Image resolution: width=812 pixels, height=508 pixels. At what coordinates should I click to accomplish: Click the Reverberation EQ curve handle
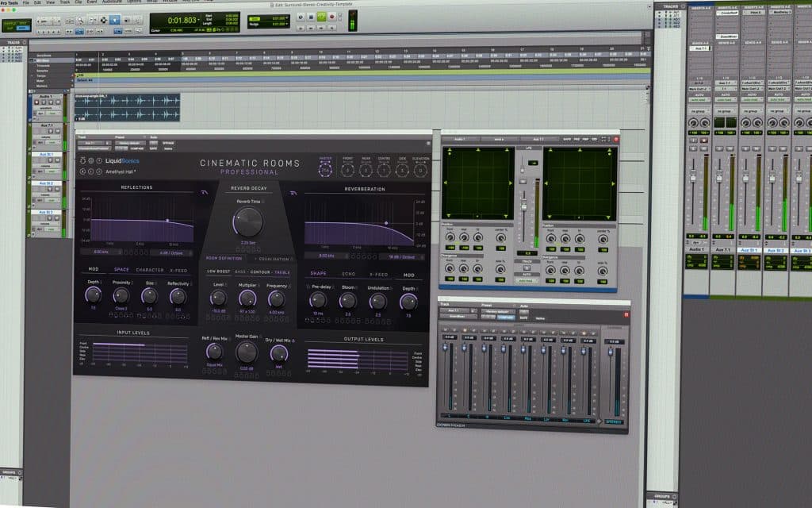click(386, 223)
